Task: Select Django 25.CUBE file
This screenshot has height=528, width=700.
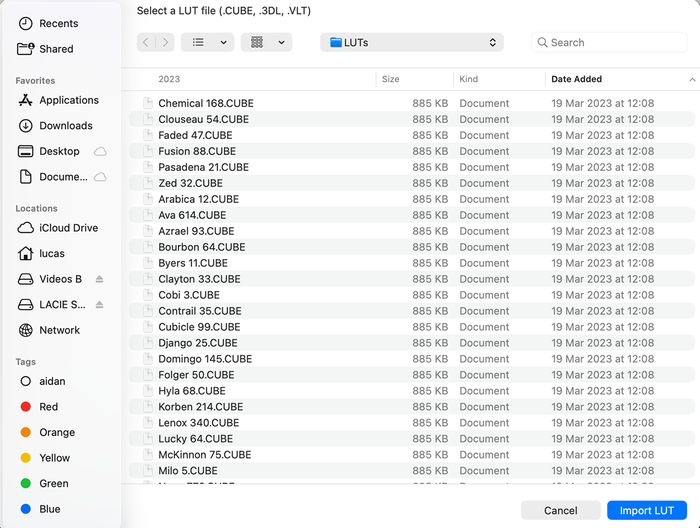Action: pyautogui.click(x=412, y=343)
